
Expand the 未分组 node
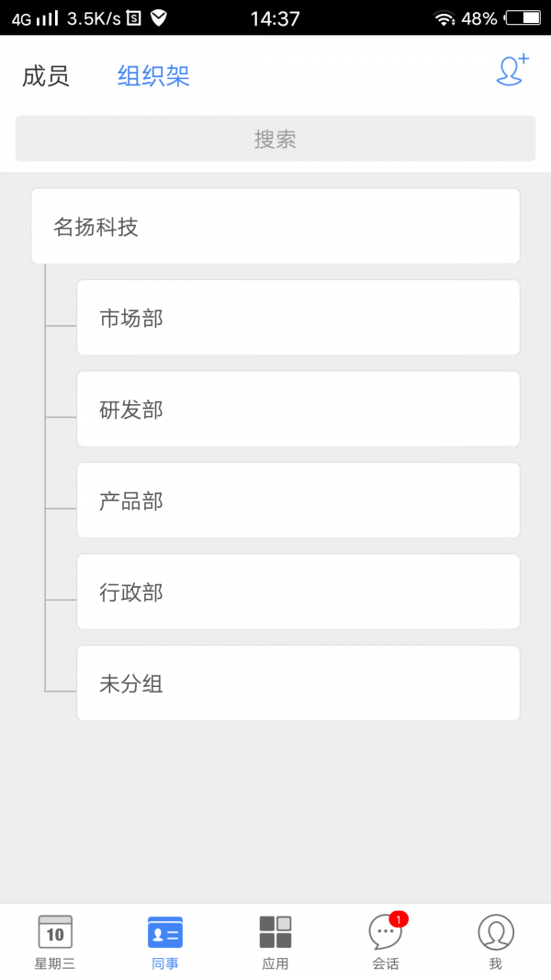point(298,682)
